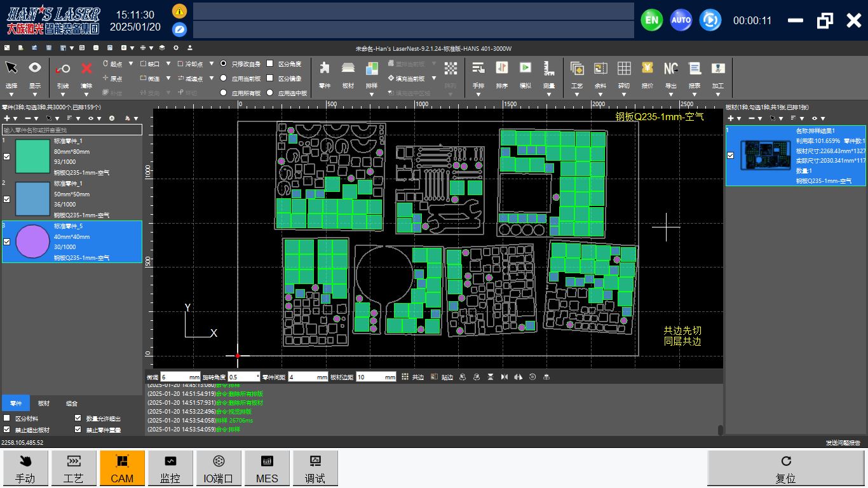Screen dimensions: 868x488
Task: Click the 报价 yen quotation icon
Action: point(648,68)
